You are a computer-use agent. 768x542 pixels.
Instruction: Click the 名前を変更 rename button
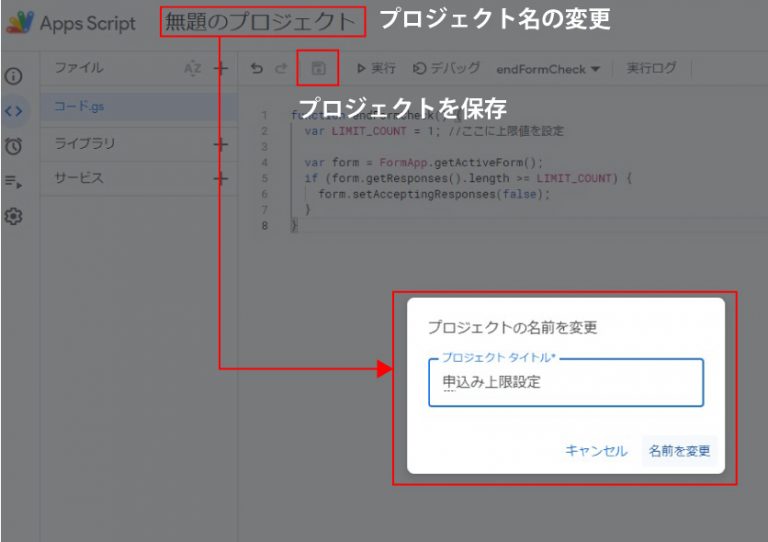click(679, 450)
